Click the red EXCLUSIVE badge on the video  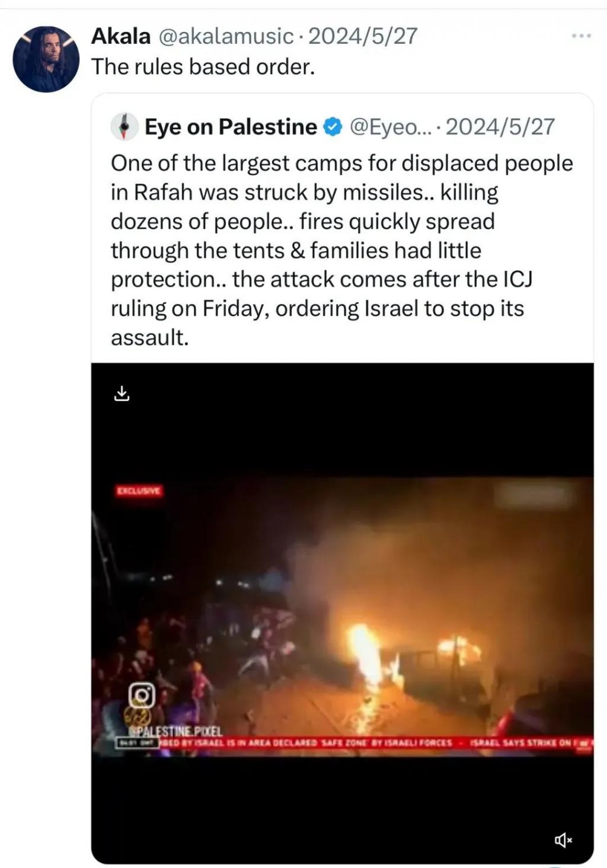138,491
